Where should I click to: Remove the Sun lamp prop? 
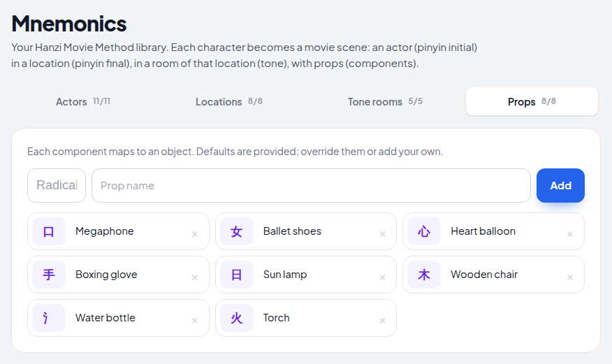(382, 277)
